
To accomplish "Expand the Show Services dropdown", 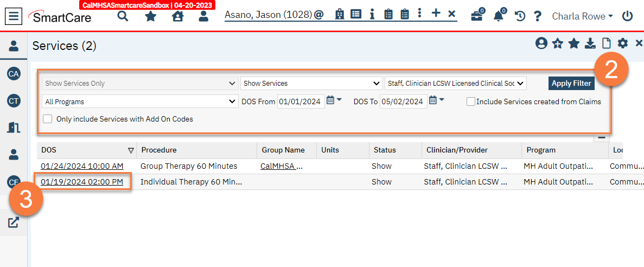I will tap(311, 84).
